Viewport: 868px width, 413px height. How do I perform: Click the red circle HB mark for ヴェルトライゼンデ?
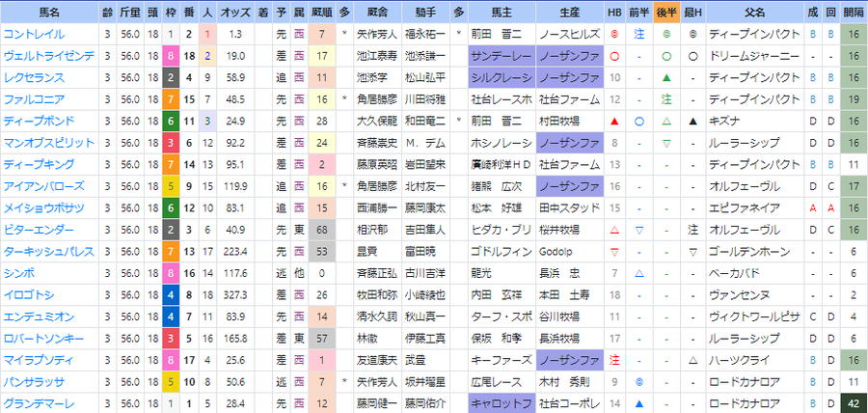614,56
